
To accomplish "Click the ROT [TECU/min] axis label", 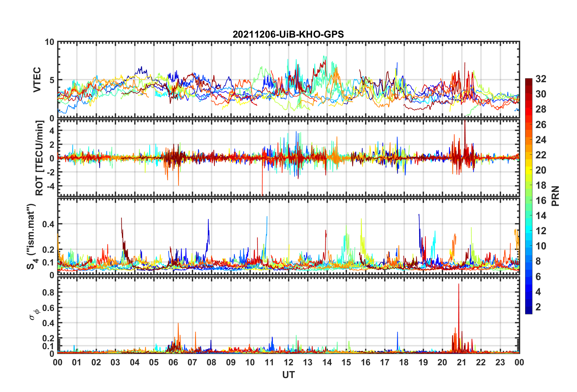I will click(39, 158).
